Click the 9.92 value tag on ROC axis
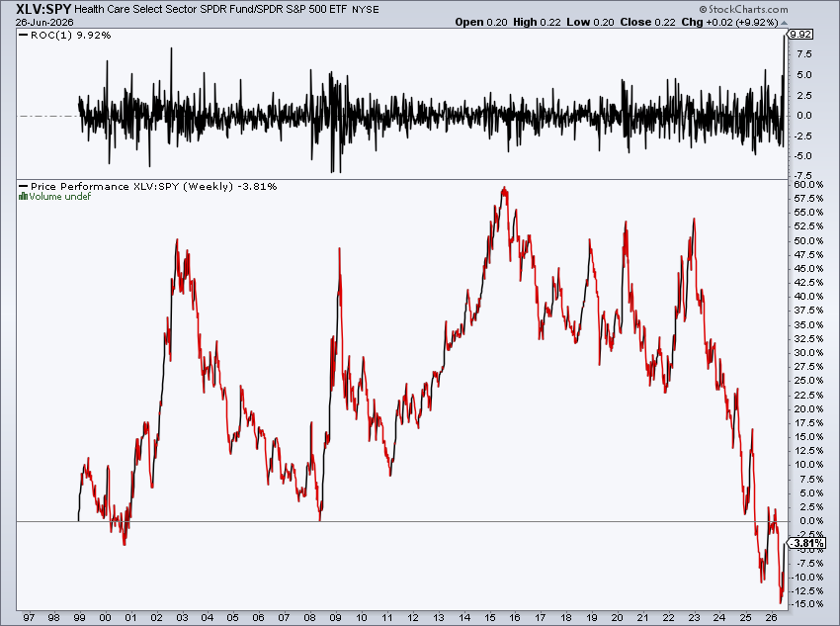This screenshot has height=626, width=840. (801, 35)
